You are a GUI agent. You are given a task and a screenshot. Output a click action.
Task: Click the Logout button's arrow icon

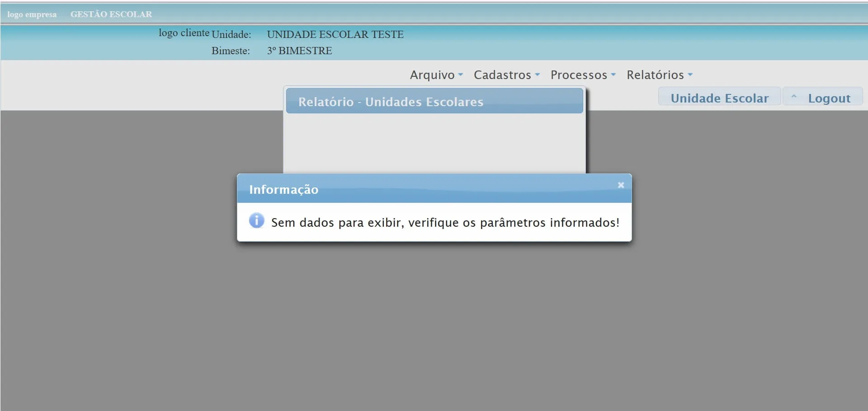point(794,97)
